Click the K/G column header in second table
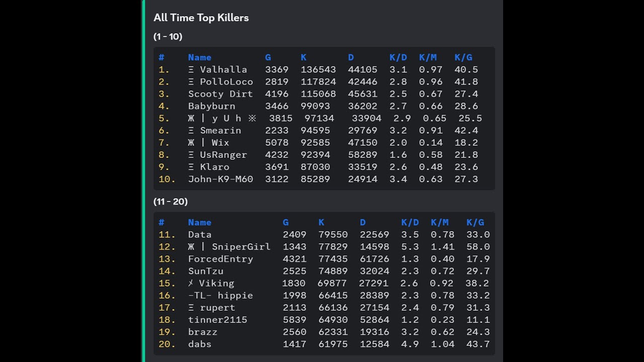The width and height of the screenshot is (644, 362). point(475,222)
